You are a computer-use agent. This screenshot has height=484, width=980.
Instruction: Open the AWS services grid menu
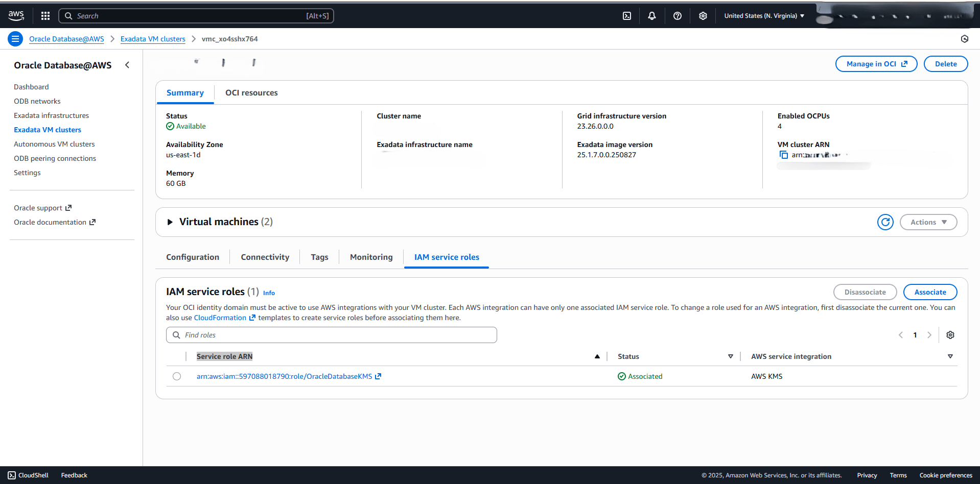pyautogui.click(x=45, y=16)
